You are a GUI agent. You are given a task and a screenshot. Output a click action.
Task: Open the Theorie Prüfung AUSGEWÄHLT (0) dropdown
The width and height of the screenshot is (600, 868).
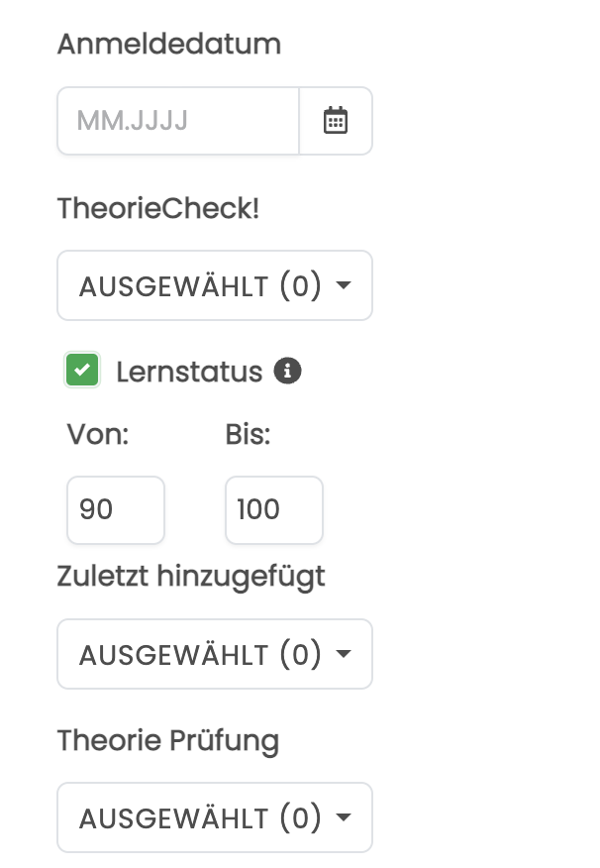click(215, 817)
